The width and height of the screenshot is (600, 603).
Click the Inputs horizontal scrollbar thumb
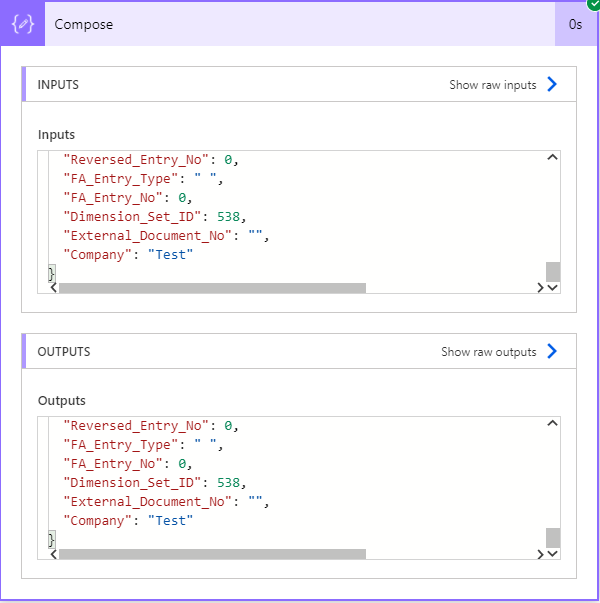[212, 288]
